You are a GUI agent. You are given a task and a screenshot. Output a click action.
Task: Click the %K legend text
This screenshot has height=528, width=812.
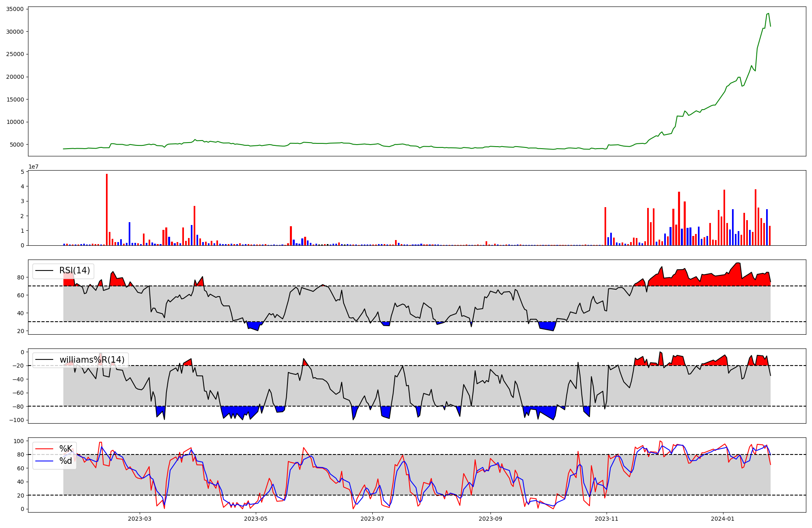66,448
